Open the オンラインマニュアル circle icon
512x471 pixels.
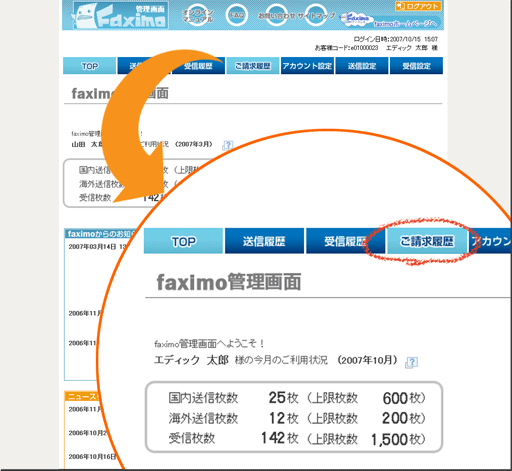coord(198,15)
